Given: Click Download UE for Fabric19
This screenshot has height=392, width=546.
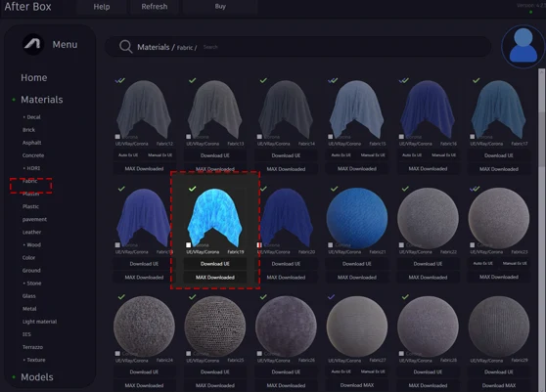Looking at the screenshot, I should pos(215,264).
